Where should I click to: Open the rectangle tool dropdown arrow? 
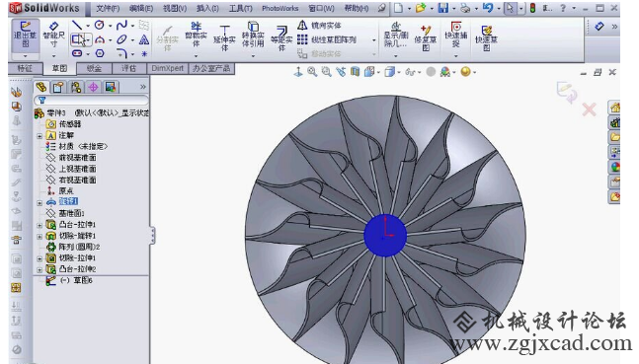click(x=88, y=39)
